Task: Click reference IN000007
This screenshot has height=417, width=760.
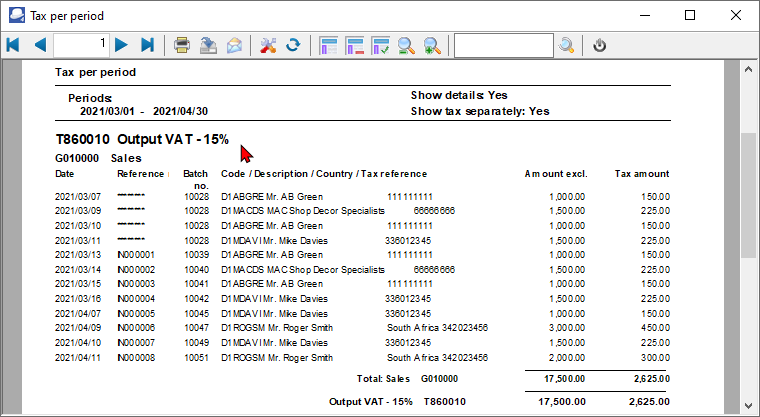Action: [x=136, y=343]
